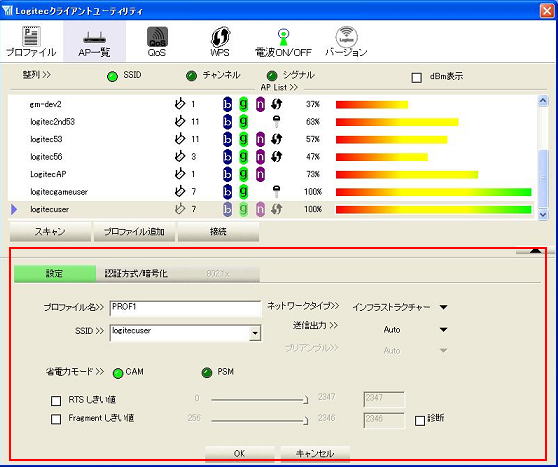Click the Fragment threshold slider handle
Screen dimensions: 558x467
tap(305, 421)
